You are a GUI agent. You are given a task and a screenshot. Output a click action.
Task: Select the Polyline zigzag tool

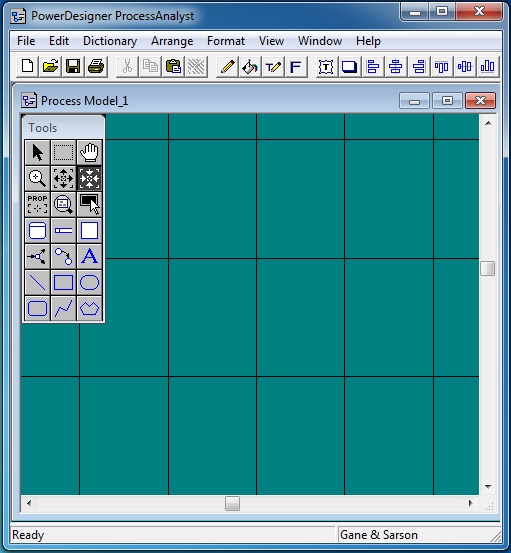point(63,309)
